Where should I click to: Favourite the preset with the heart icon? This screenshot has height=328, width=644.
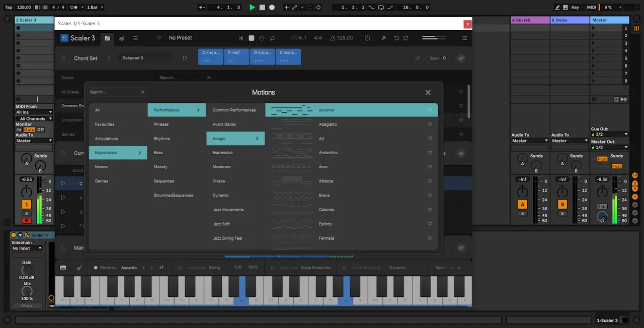click(159, 38)
